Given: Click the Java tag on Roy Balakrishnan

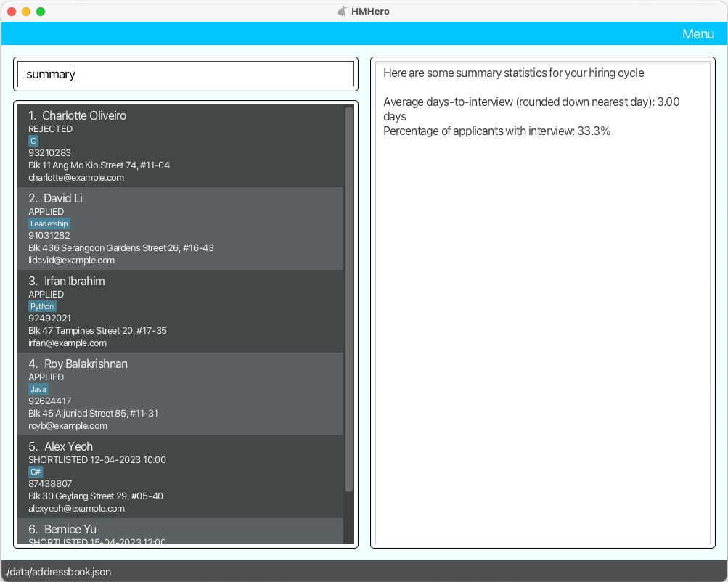Looking at the screenshot, I should [38, 389].
